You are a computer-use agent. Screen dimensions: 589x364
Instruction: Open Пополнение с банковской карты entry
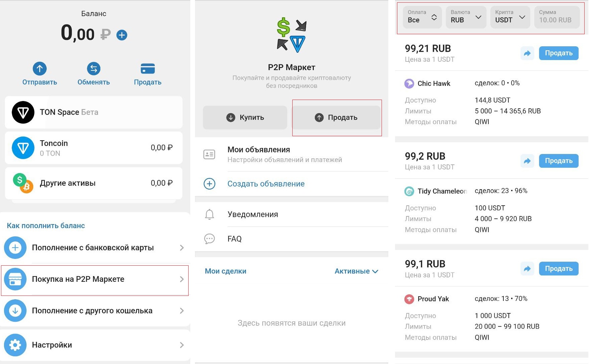pos(95,248)
